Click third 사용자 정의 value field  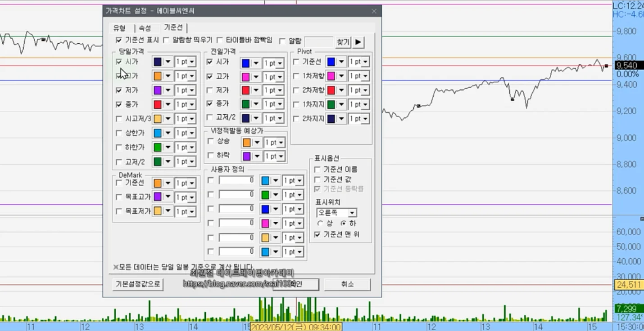tap(237, 209)
